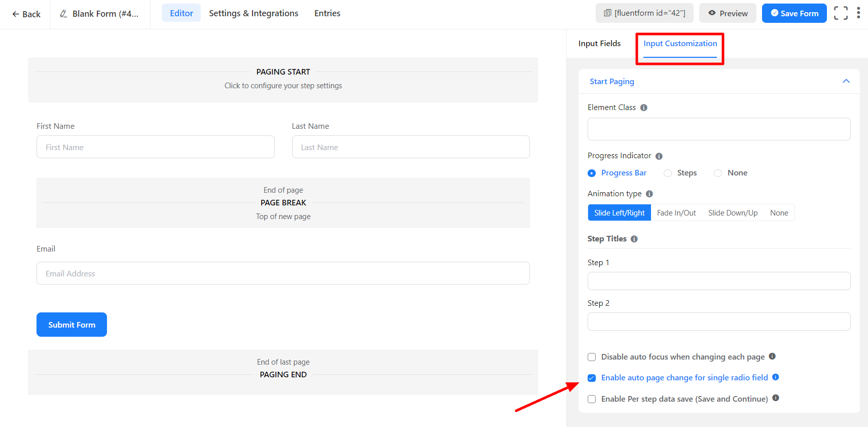
Task: Open the three-dot more options menu
Action: (x=858, y=13)
